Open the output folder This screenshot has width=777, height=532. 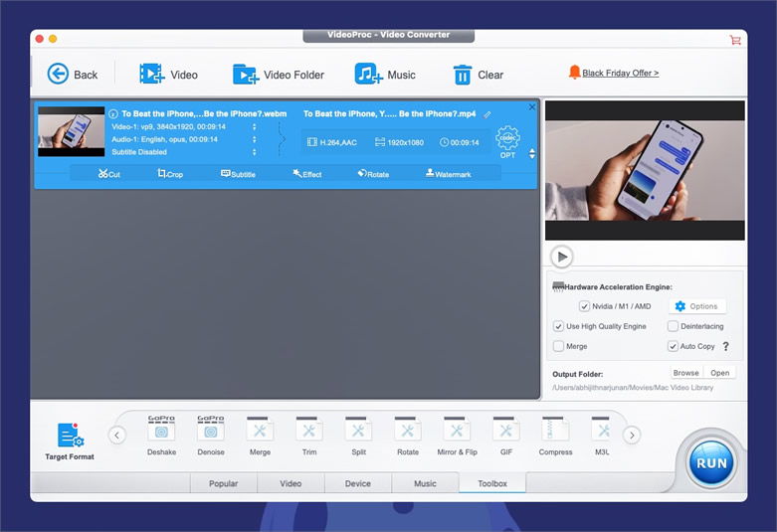coord(719,373)
